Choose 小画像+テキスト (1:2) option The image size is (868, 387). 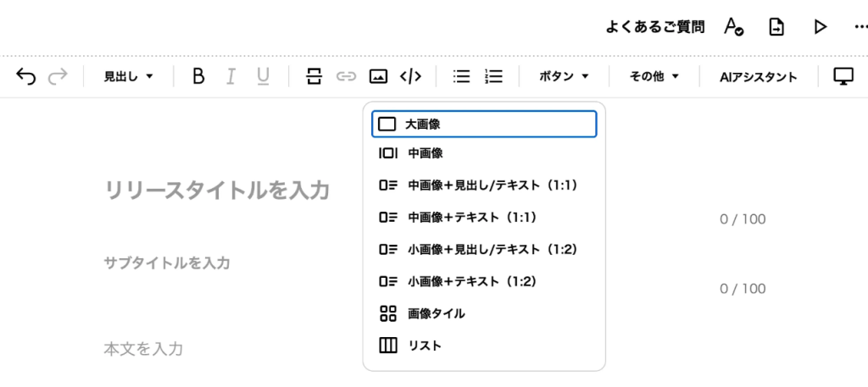[484, 281]
